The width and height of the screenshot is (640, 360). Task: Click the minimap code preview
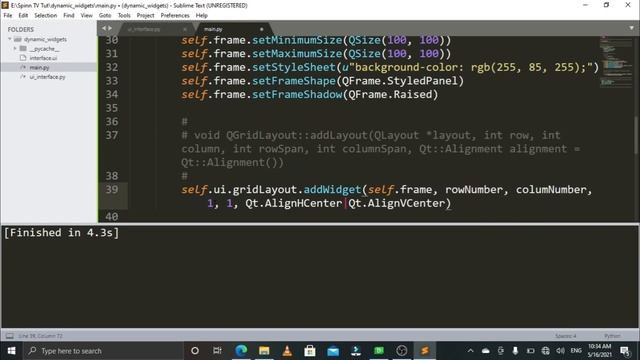pos(616,61)
